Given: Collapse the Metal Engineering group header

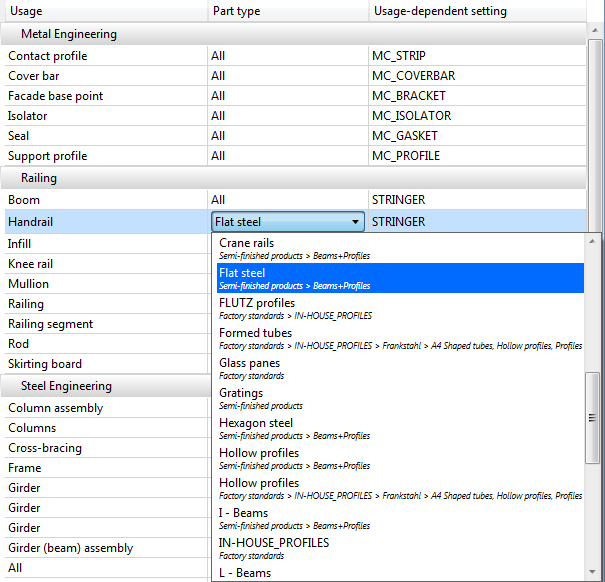Looking at the screenshot, I should point(69,34).
